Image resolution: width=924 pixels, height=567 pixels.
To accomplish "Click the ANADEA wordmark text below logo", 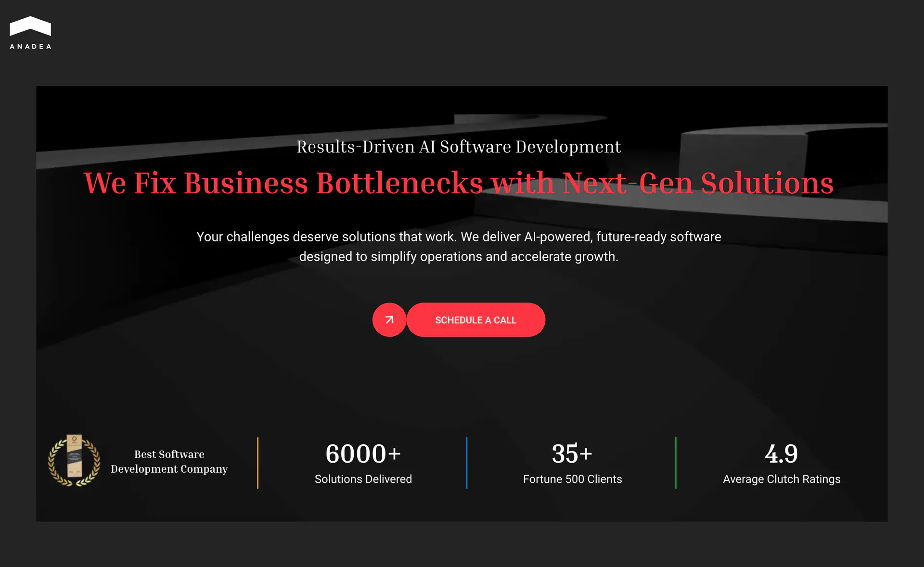I will [30, 47].
